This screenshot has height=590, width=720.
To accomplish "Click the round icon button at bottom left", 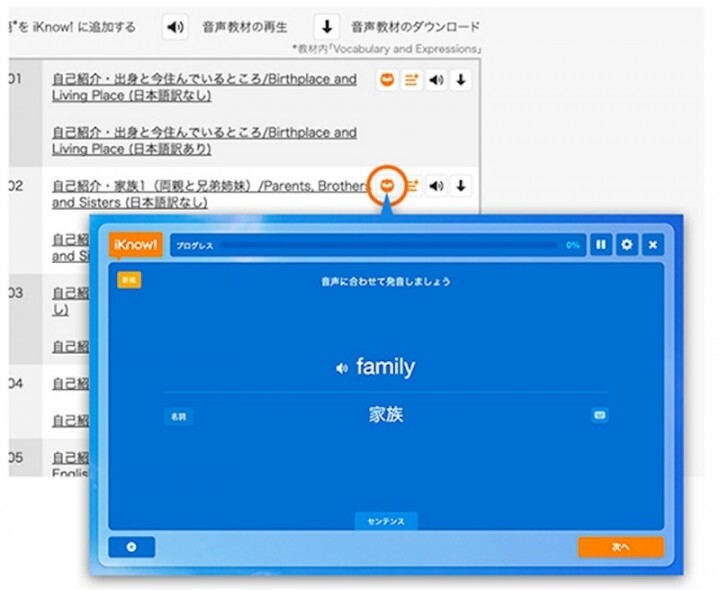I will click(131, 547).
